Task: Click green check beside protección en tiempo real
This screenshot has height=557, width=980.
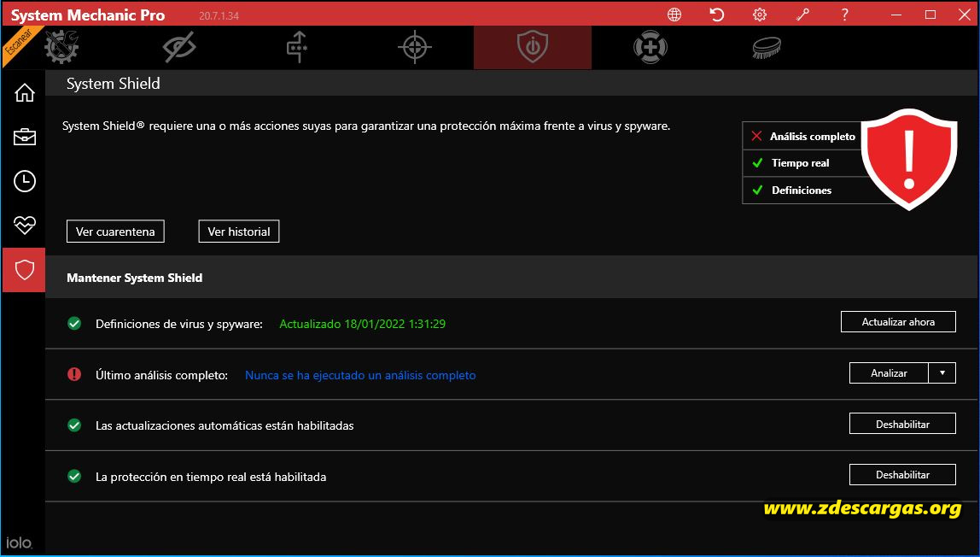Action: pos(74,477)
